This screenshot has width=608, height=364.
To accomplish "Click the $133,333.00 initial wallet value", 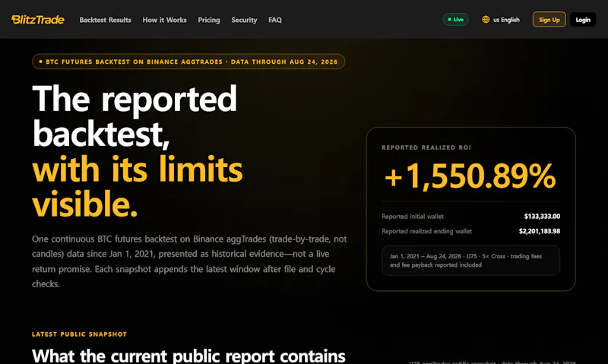I will click(x=542, y=217).
